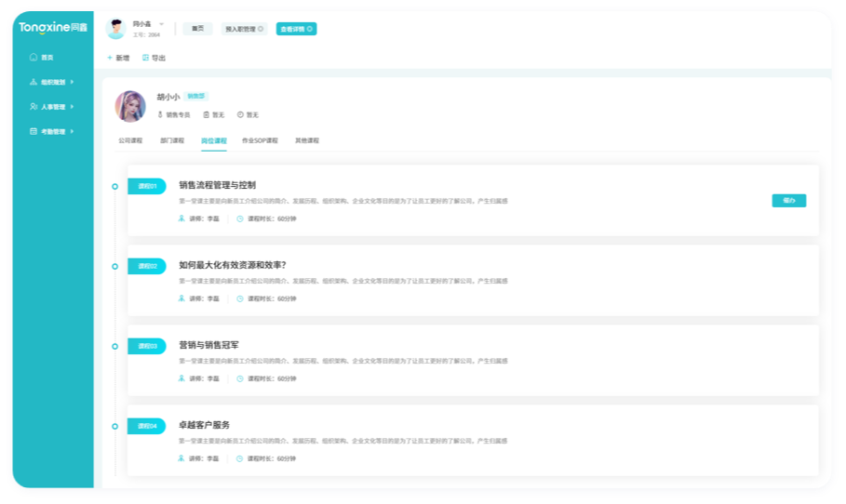
Task: Open 组织规划 in the sidebar menu
Action: 51,82
